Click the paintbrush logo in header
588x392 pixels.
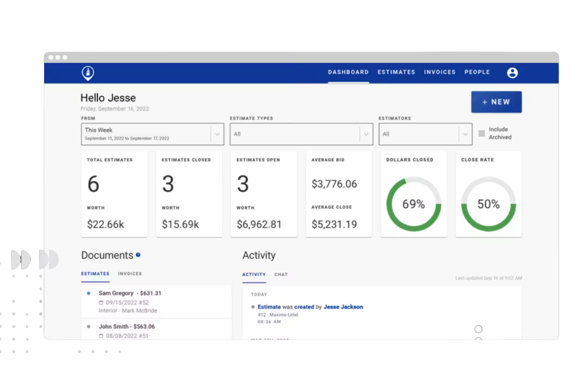pyautogui.click(x=88, y=73)
